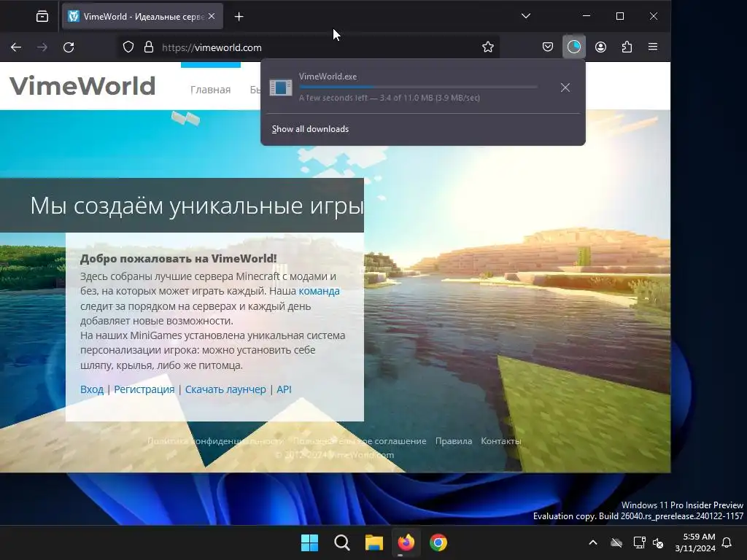Open the Регистрация link
Image resolution: width=747 pixels, height=560 pixels.
pyautogui.click(x=144, y=389)
